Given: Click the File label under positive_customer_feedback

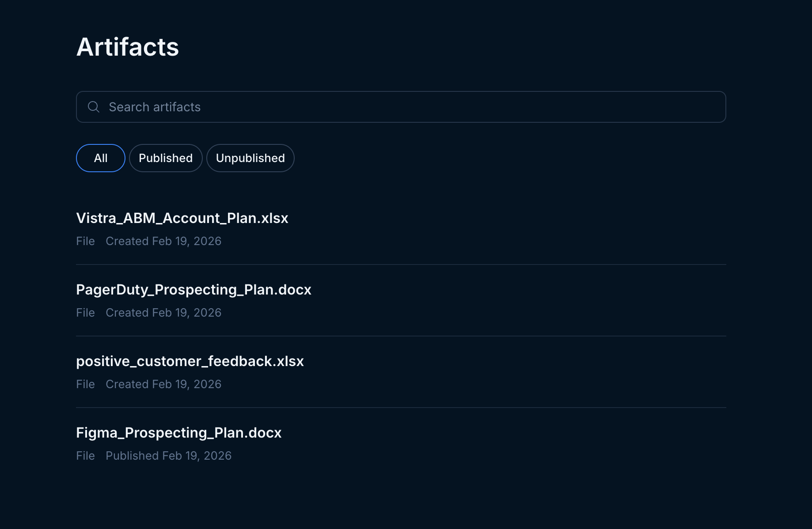Looking at the screenshot, I should pyautogui.click(x=85, y=384).
